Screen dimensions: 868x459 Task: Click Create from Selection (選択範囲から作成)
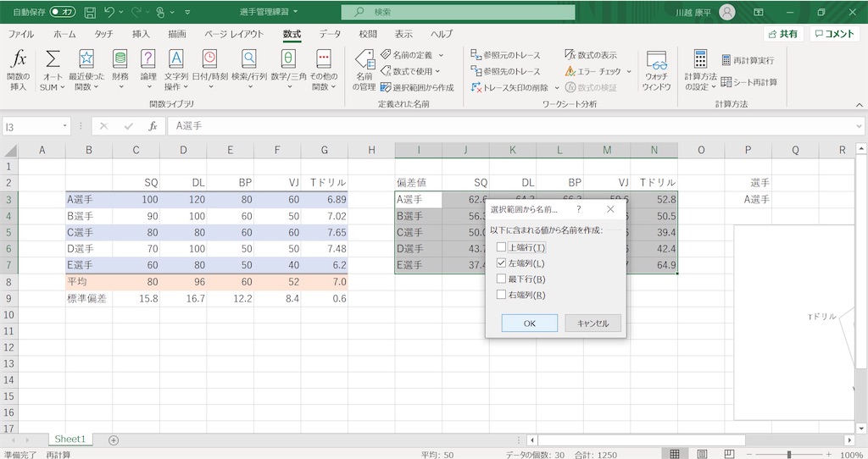pyautogui.click(x=417, y=87)
